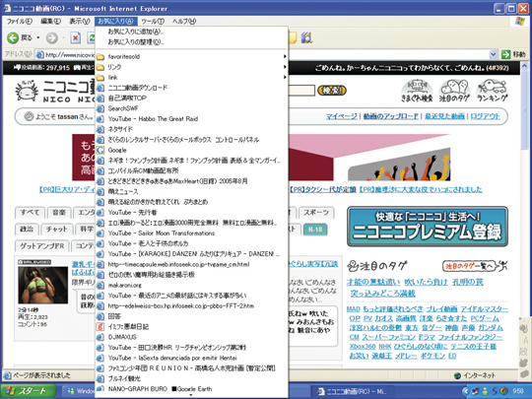
Task: Select the 政治 category tab
Action: coord(27,230)
